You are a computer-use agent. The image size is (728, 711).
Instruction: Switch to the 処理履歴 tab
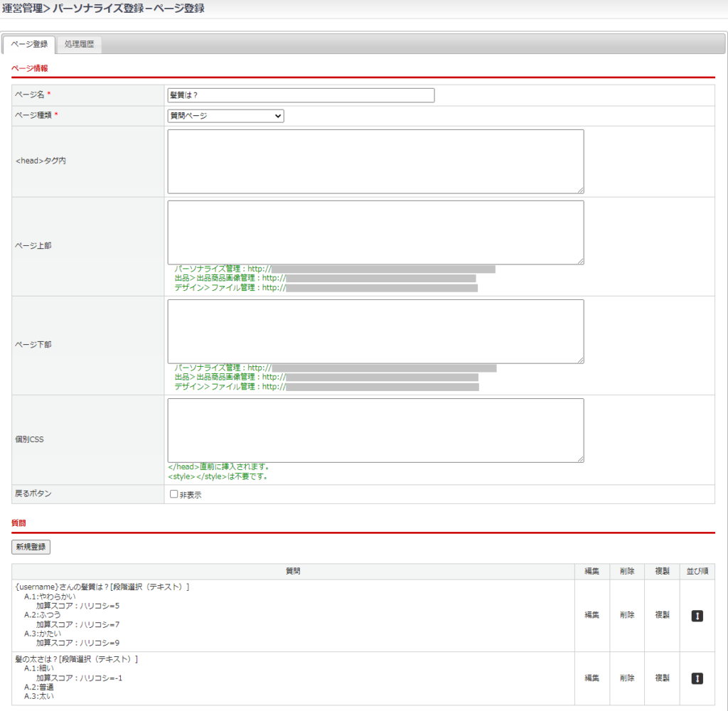79,44
